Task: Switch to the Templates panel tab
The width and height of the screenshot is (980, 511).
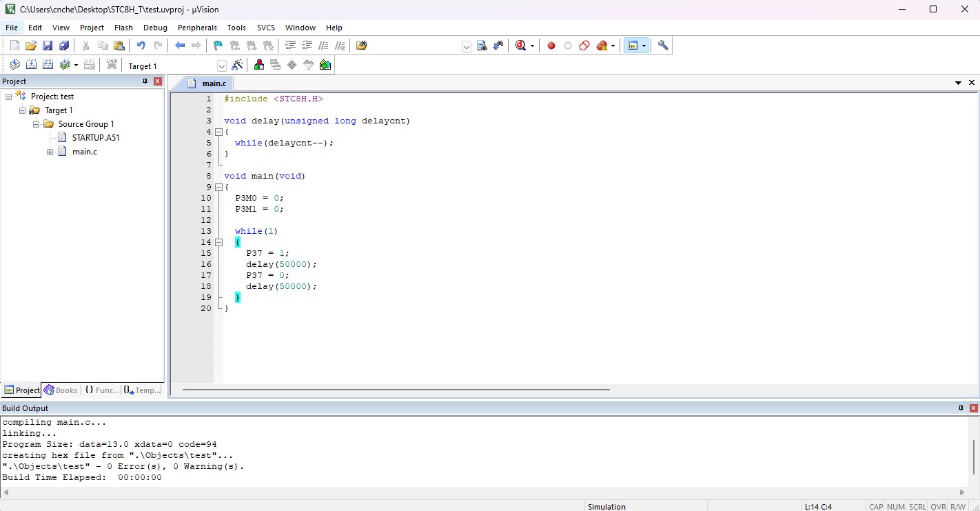Action: click(x=143, y=390)
